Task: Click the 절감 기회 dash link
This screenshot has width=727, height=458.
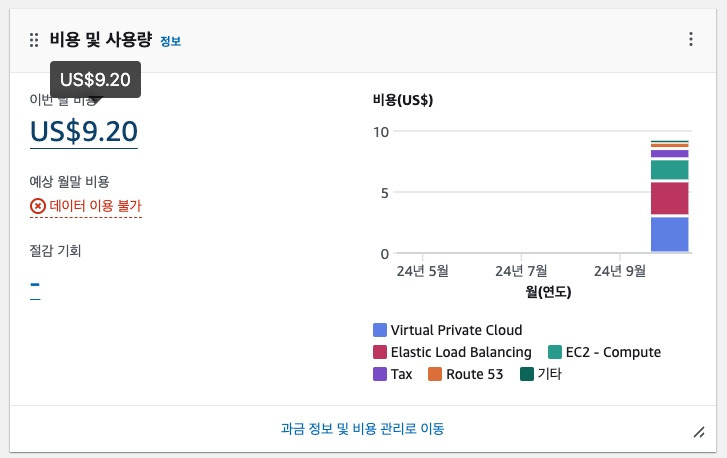Action: [x=35, y=284]
